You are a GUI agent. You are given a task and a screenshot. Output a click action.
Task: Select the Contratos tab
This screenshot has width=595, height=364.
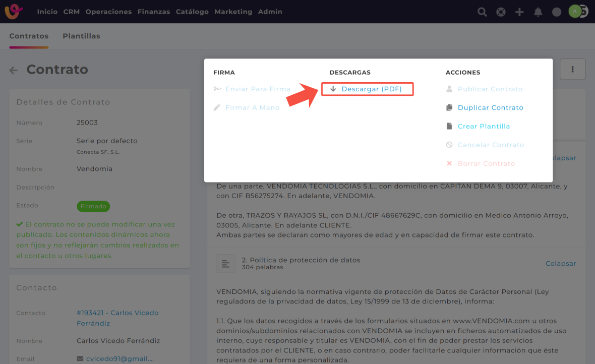pos(29,36)
